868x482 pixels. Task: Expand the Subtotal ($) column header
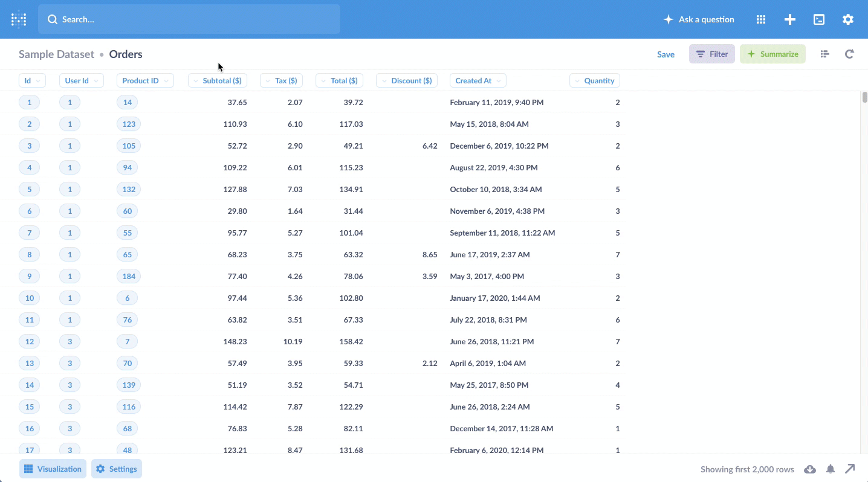pos(218,80)
